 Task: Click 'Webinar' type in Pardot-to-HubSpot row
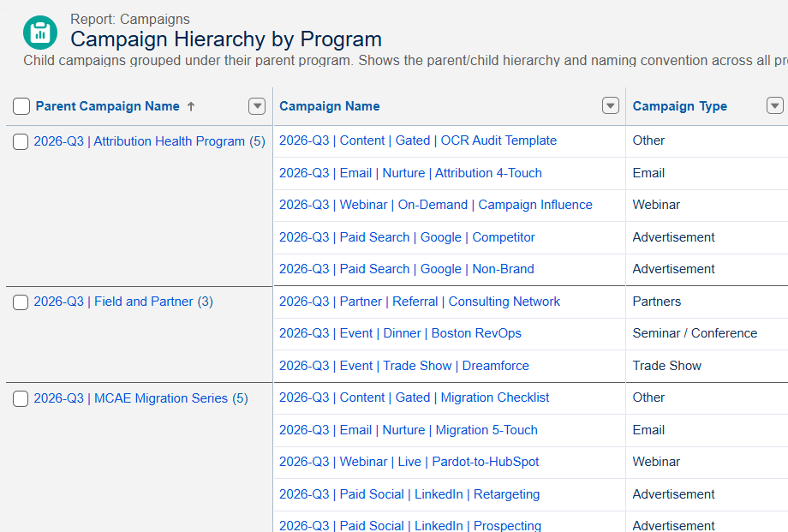point(656,462)
